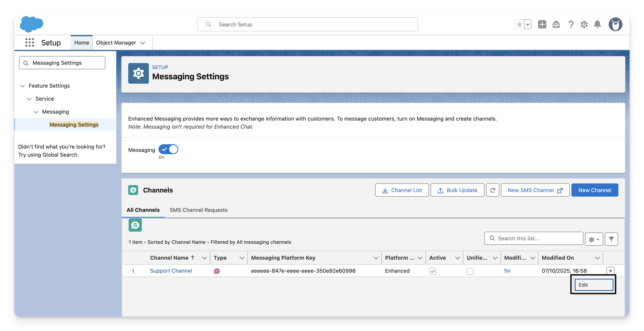
Task: Click the New Channel button
Action: (595, 190)
